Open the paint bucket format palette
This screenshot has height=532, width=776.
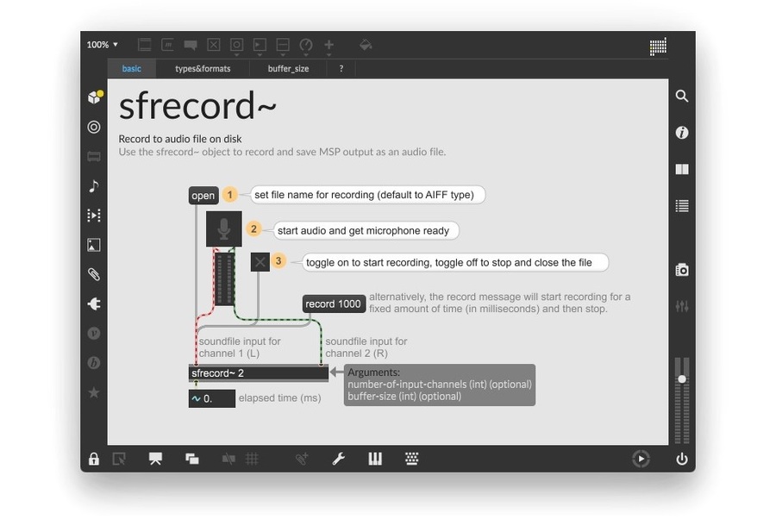click(x=366, y=45)
